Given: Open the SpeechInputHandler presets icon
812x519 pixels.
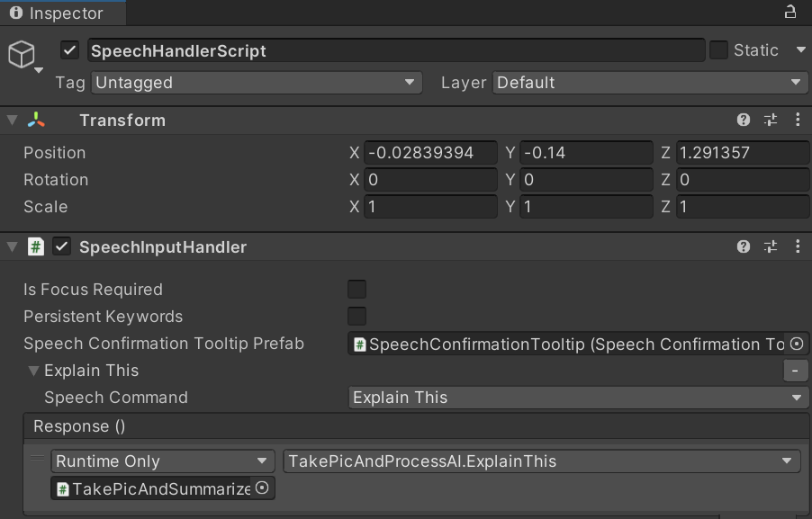Looking at the screenshot, I should [770, 246].
